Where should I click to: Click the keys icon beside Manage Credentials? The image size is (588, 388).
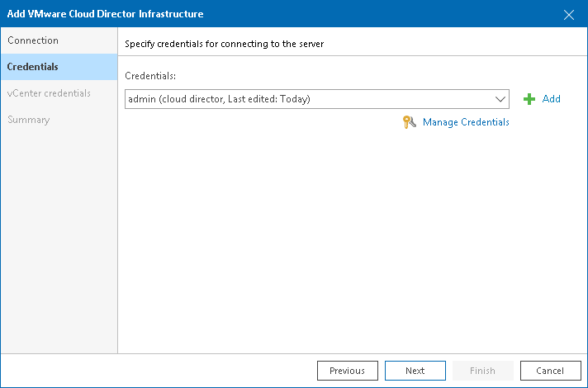(x=409, y=122)
